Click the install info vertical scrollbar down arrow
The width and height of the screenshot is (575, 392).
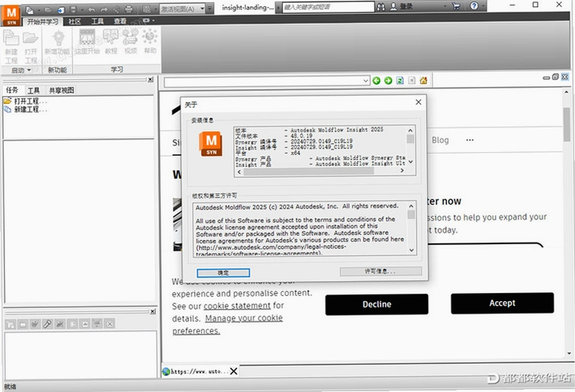[x=410, y=162]
